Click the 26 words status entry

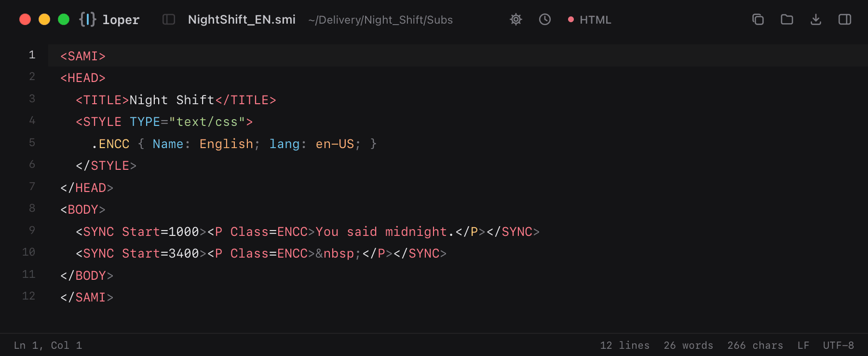point(689,345)
